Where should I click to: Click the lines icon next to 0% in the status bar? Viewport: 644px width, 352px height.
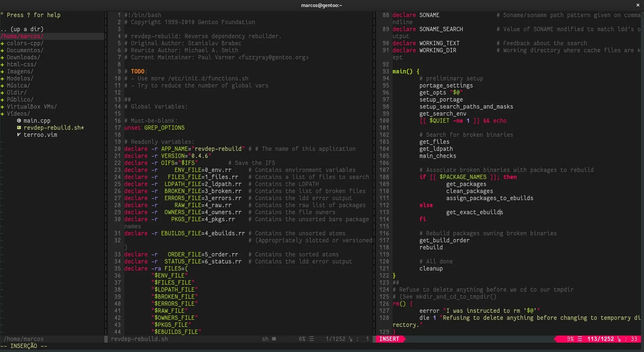pos(311,339)
